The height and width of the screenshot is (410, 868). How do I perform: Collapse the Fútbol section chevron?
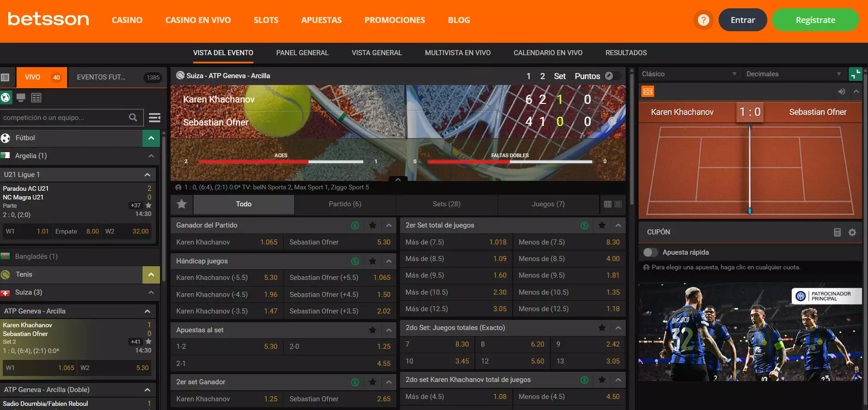pos(151,138)
